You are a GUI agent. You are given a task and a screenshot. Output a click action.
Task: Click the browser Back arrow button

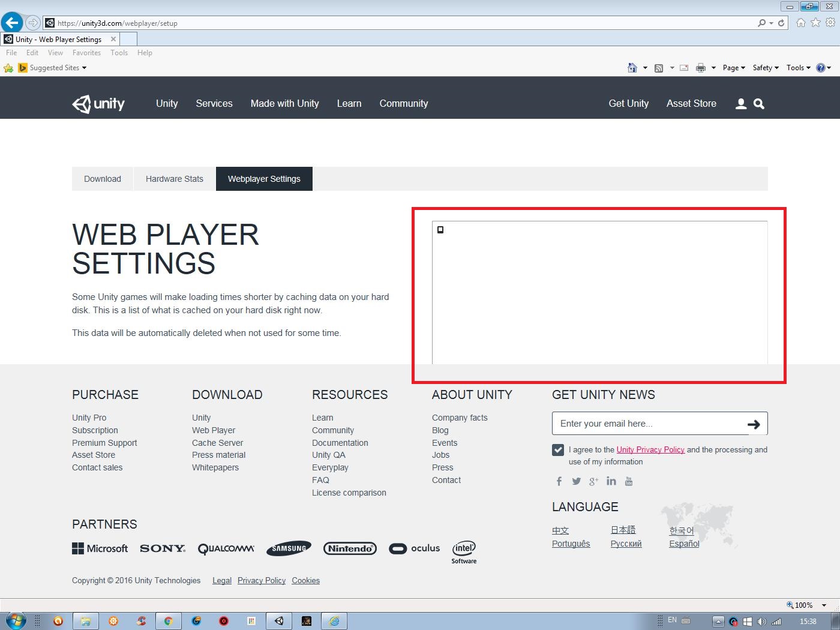[12, 23]
